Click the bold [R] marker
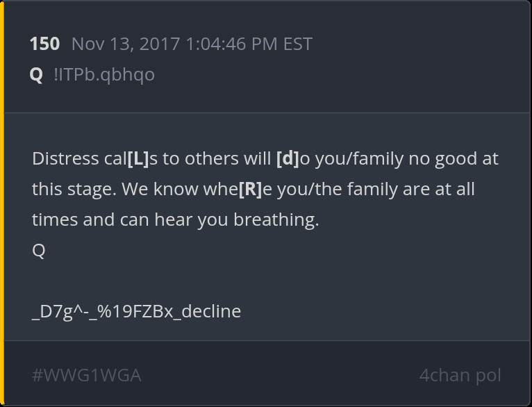This screenshot has height=407, width=532. click(x=250, y=189)
